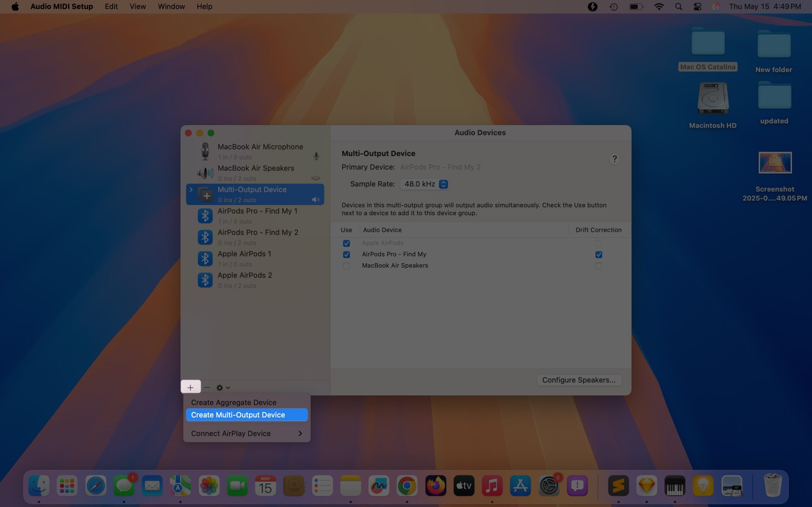Disable Drift Correction for AirPods Pro - Find My
The image size is (812, 507).
coord(599,254)
